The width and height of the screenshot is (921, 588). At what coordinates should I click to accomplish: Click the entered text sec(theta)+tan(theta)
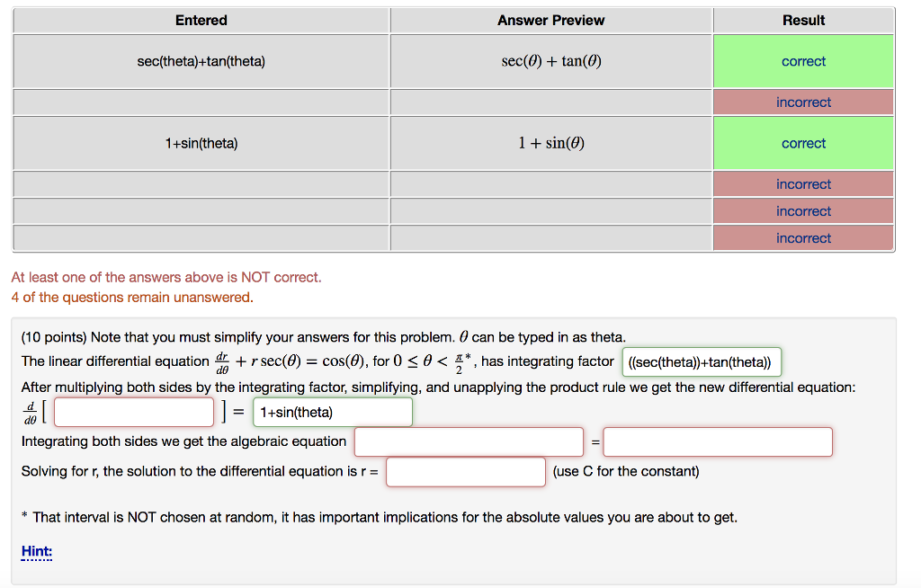pos(201,61)
